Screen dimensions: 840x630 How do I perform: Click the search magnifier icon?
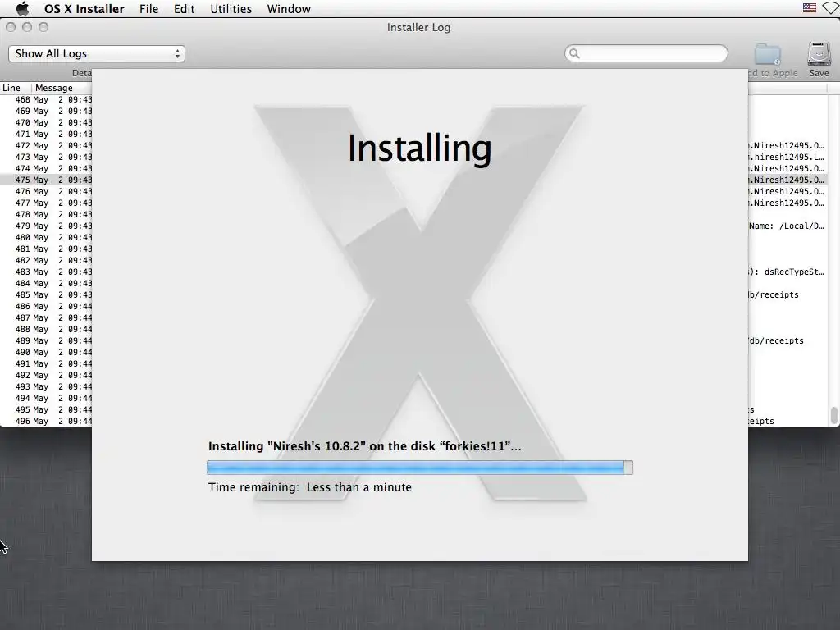pyautogui.click(x=574, y=53)
